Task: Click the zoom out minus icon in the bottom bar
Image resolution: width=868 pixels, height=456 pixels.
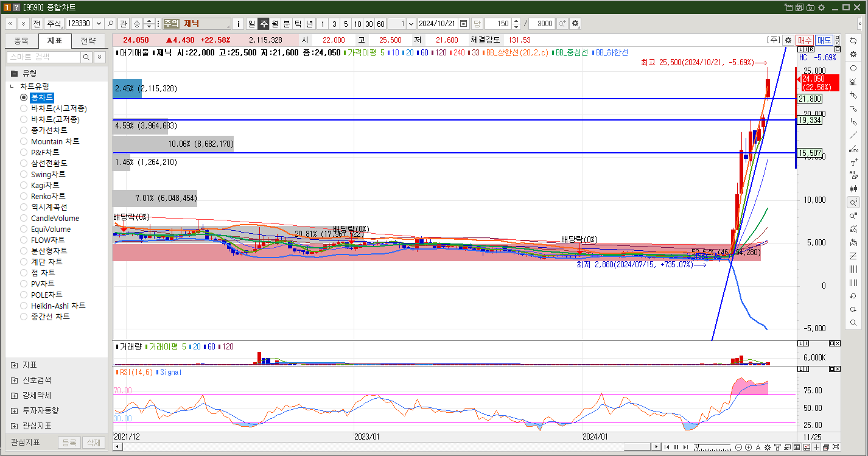Action: click(738, 447)
